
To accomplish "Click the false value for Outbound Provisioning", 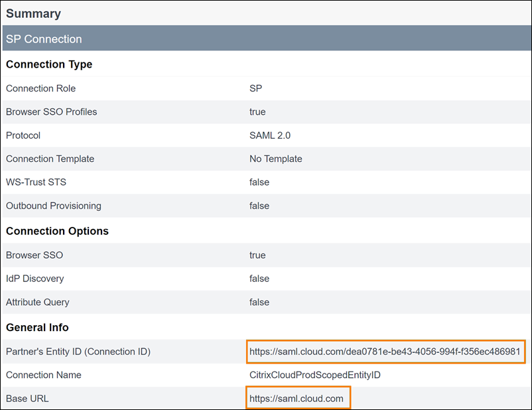I will pos(259,206).
